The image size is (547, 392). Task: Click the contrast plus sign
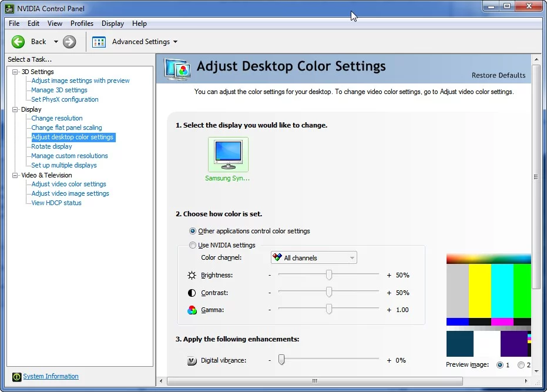point(389,293)
